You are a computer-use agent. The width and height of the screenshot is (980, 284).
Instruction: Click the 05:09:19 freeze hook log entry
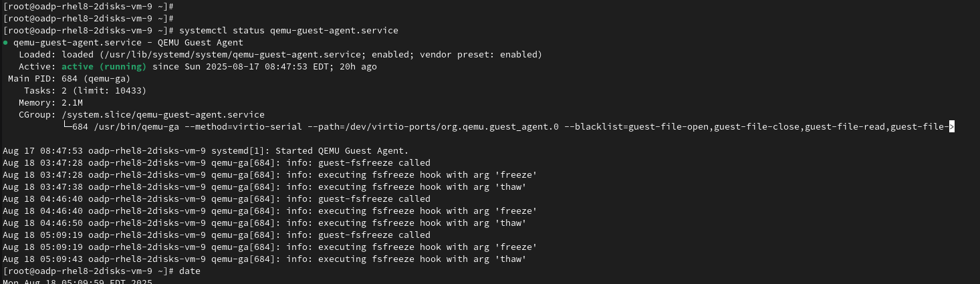(269, 247)
